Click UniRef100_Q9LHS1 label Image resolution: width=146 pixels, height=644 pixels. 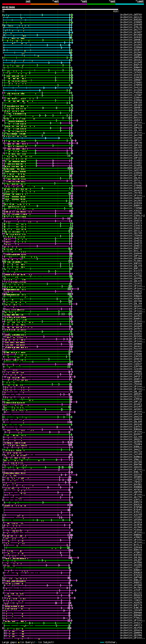(x=131, y=178)
